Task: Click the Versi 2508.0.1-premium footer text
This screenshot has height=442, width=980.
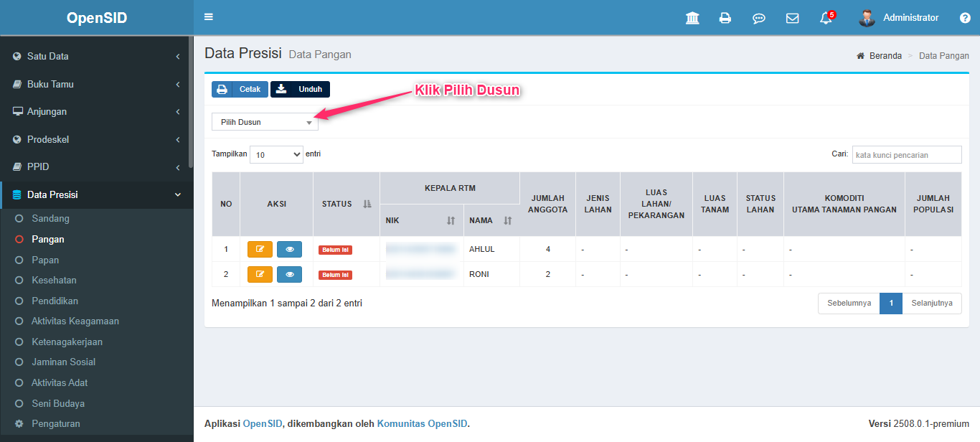Action: coord(918,423)
